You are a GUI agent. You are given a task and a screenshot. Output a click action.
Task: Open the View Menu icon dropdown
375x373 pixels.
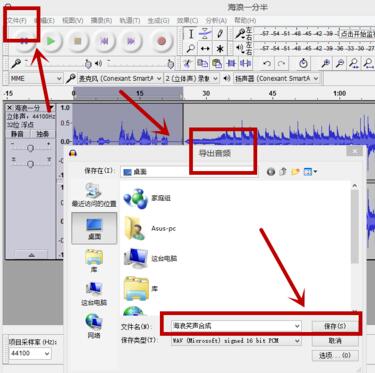(310, 172)
